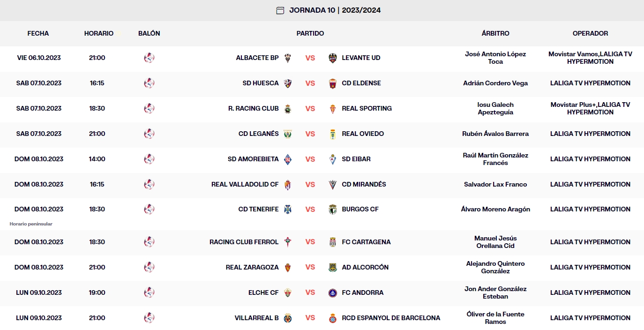
Task: Click the ball icon in the Villarreal B row
Action: tap(149, 318)
